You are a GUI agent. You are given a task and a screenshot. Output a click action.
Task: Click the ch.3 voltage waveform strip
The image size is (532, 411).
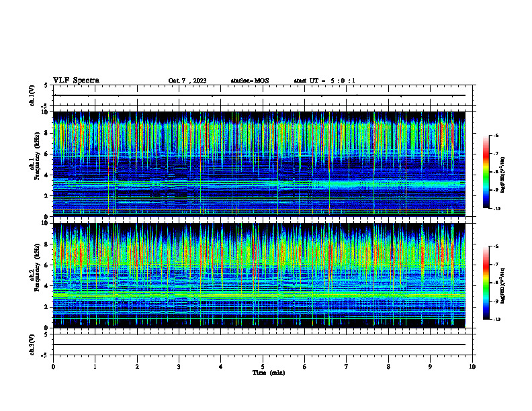[263, 345]
